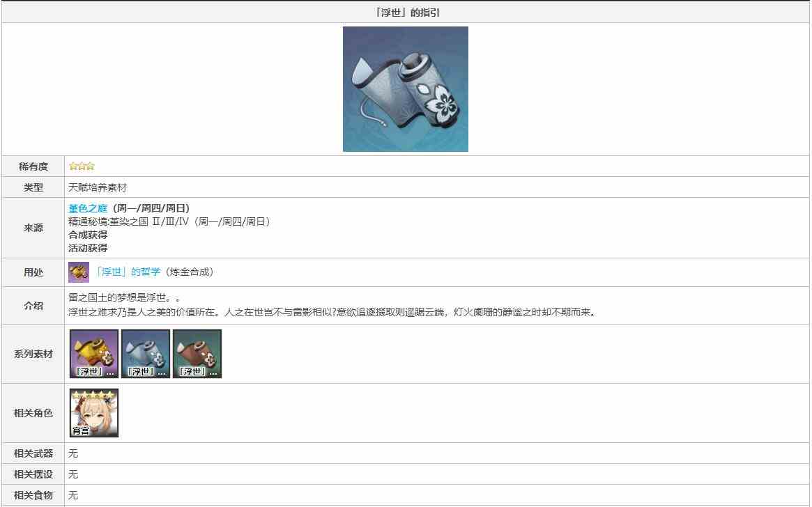Select the 相关食物 row label
The image size is (812, 507).
[33, 495]
